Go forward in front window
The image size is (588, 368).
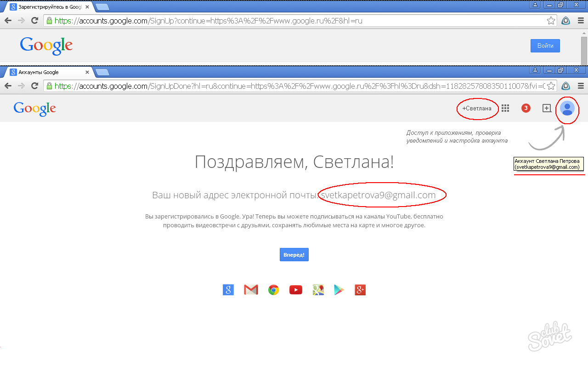(x=21, y=86)
